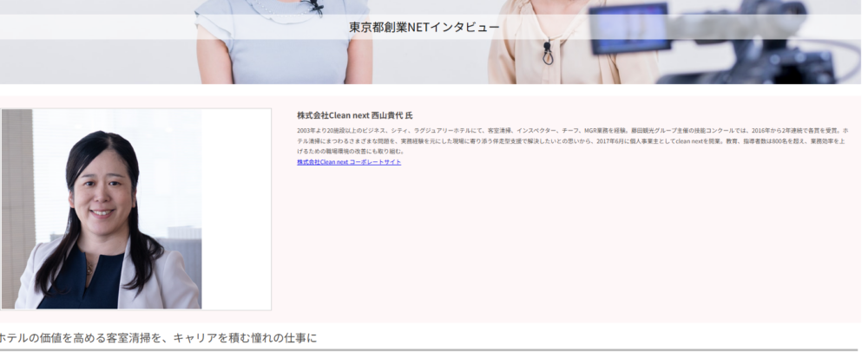This screenshot has height=358, width=868.
Task: Click the gray divider line under the section heading
Action: 434,349
